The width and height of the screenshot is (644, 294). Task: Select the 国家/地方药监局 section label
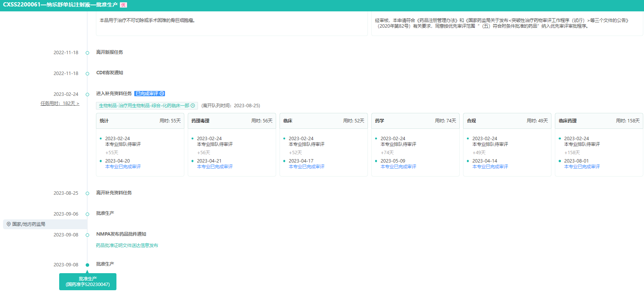pyautogui.click(x=29, y=224)
